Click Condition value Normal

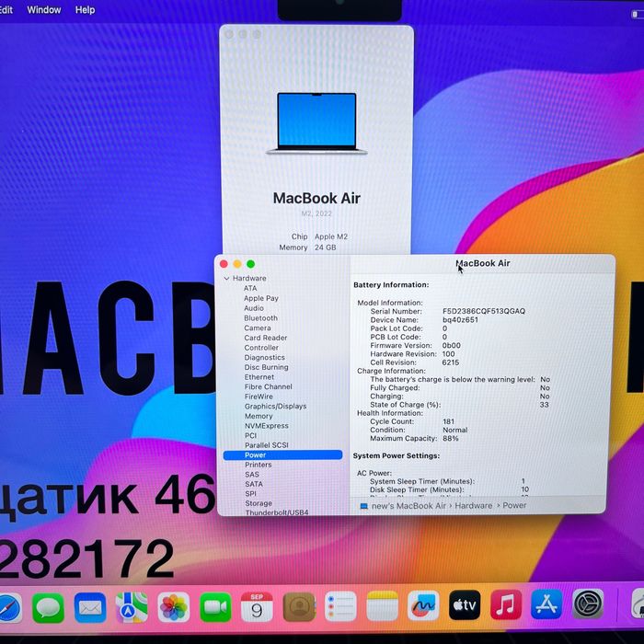pyautogui.click(x=455, y=430)
